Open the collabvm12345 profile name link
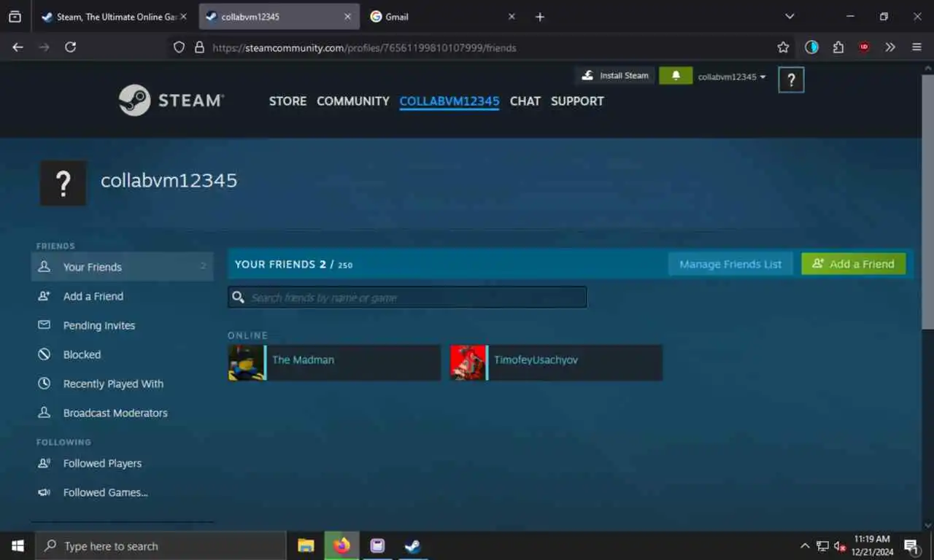The width and height of the screenshot is (934, 560). click(169, 181)
